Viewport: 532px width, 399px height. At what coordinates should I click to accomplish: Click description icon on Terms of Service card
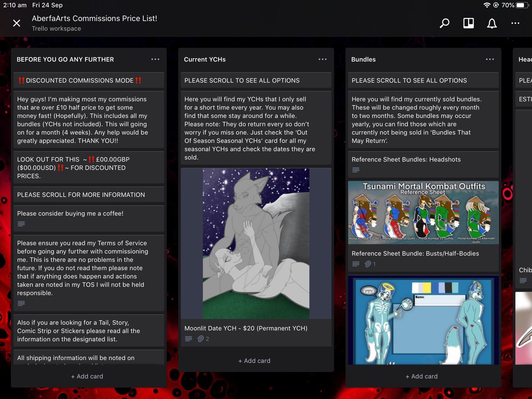[21, 303]
